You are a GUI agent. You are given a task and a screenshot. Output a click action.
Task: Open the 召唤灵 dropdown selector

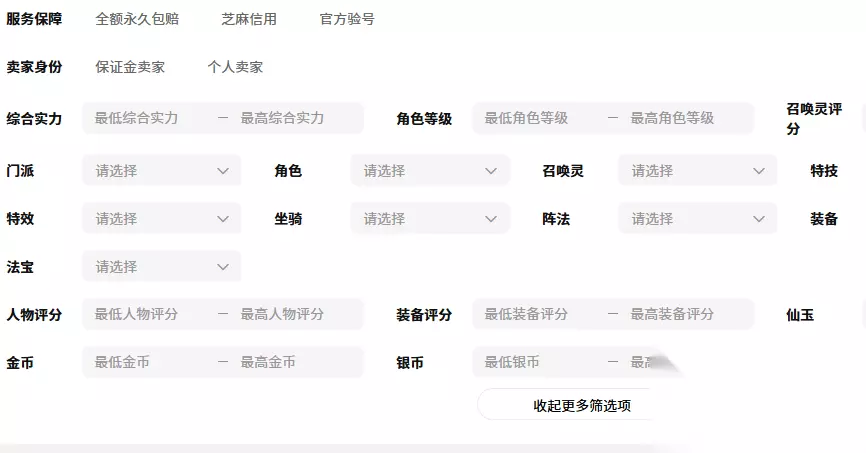697,171
